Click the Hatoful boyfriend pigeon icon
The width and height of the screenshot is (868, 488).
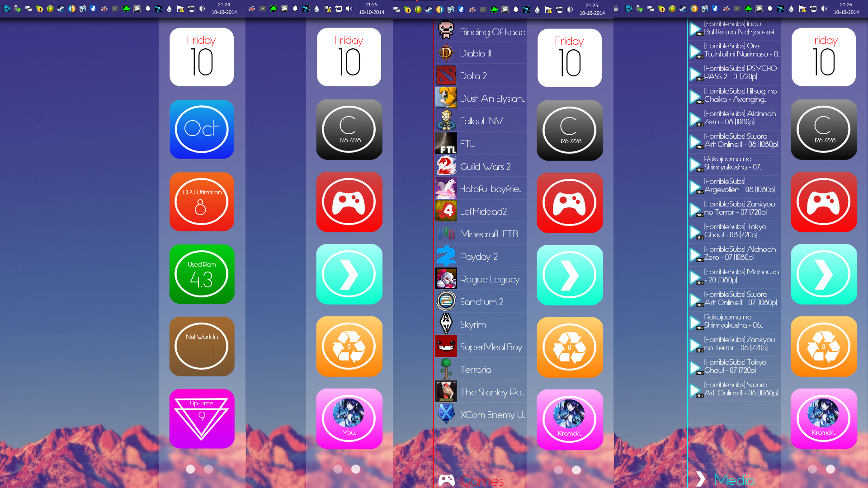click(446, 189)
